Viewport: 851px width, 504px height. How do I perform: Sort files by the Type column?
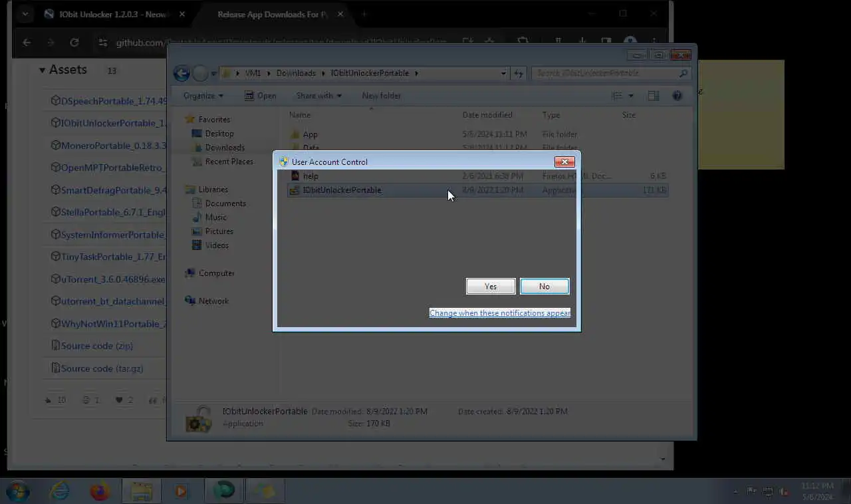click(551, 115)
